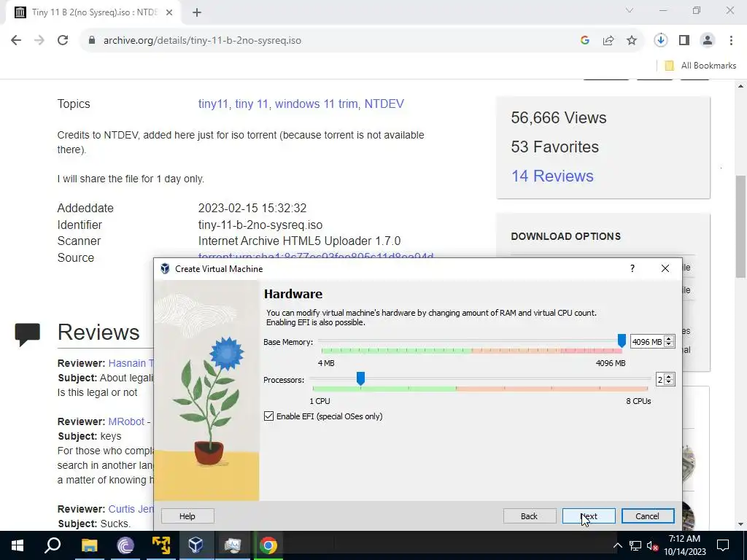Click the Chrome forward arrow

[x=39, y=40]
